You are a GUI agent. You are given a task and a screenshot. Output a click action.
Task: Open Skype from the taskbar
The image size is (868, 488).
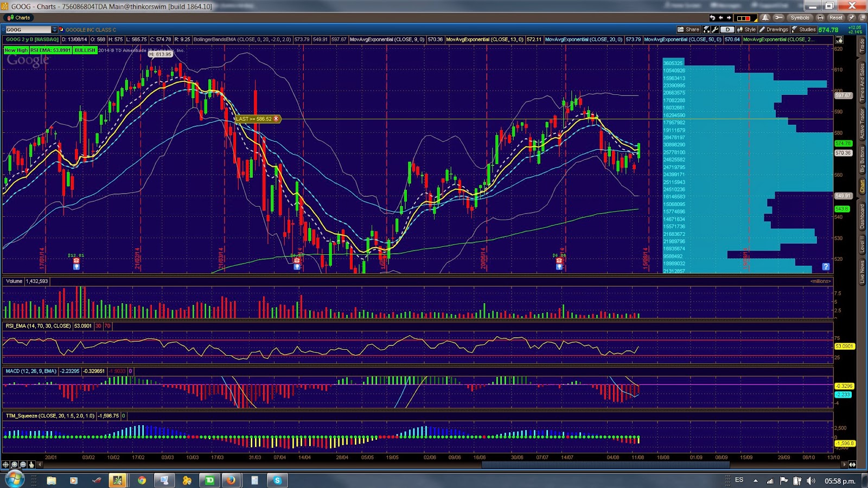[277, 480]
